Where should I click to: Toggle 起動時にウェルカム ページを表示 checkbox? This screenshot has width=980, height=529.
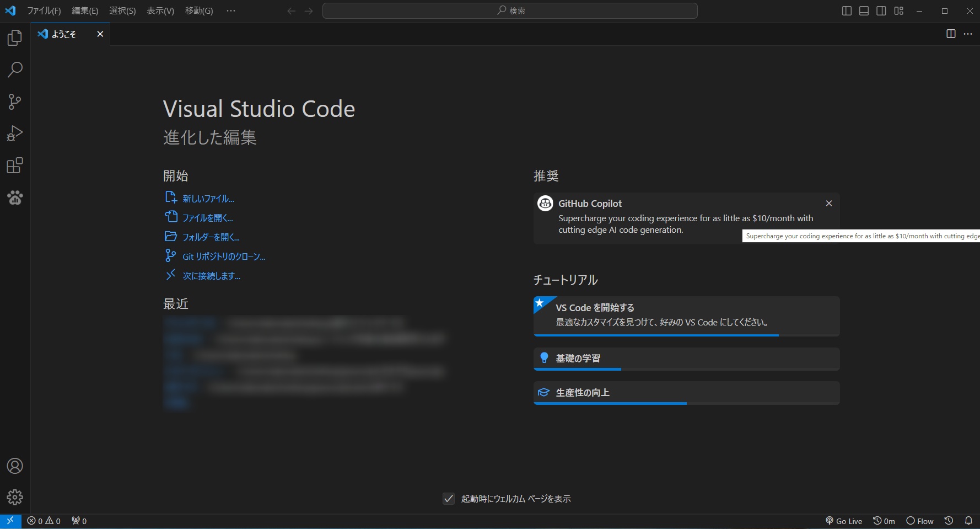pyautogui.click(x=449, y=499)
